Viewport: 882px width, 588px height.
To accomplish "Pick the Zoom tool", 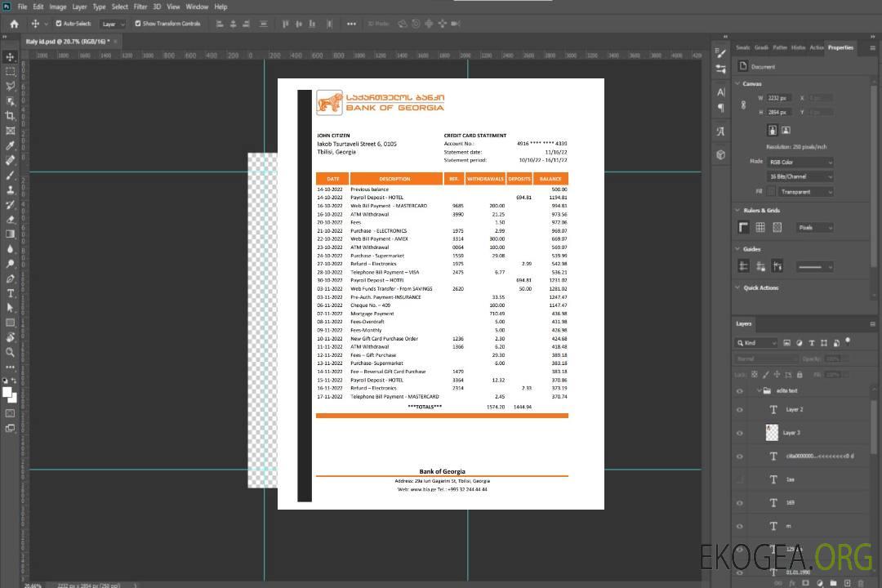I will 10,352.
